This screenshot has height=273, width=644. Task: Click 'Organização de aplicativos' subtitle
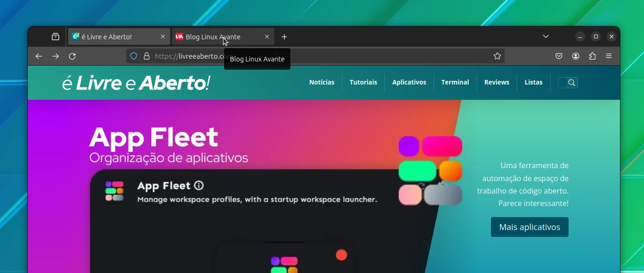(169, 158)
